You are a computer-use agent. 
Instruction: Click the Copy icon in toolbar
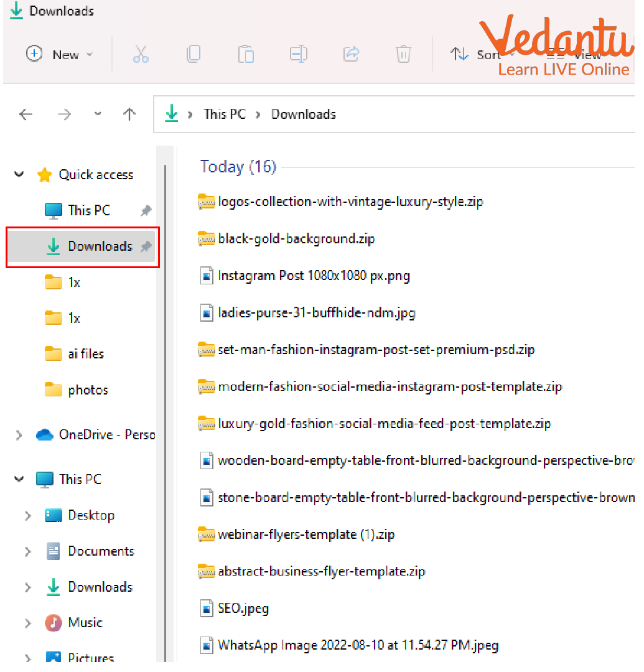pos(194,55)
